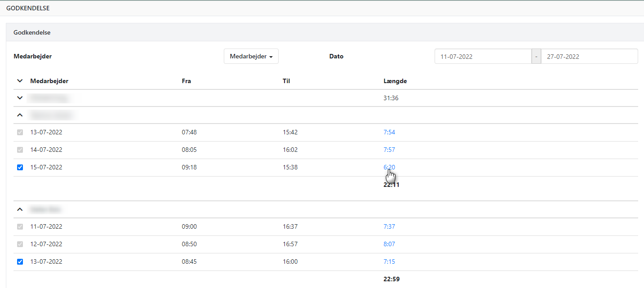Click the end date field 27-07-2022

(x=589, y=57)
